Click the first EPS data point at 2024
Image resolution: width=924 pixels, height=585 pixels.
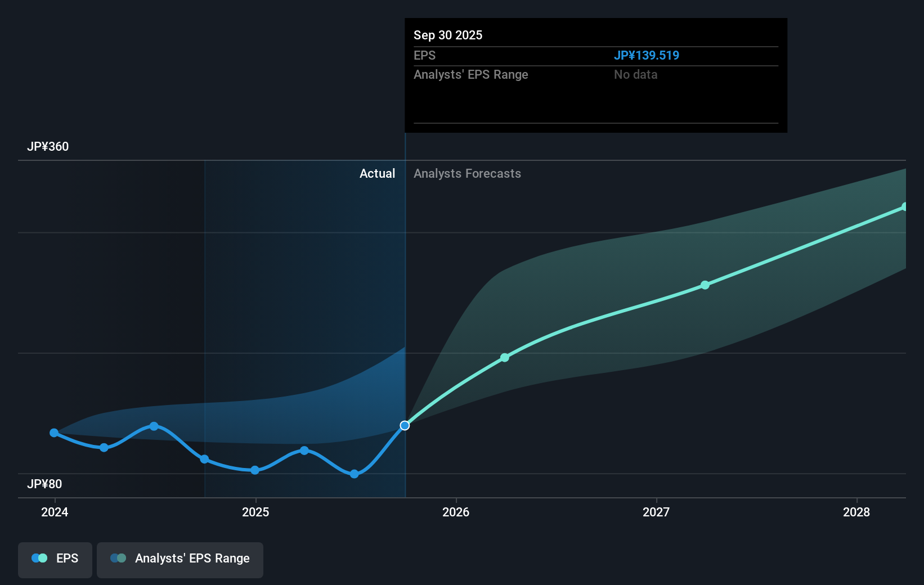pos(54,433)
